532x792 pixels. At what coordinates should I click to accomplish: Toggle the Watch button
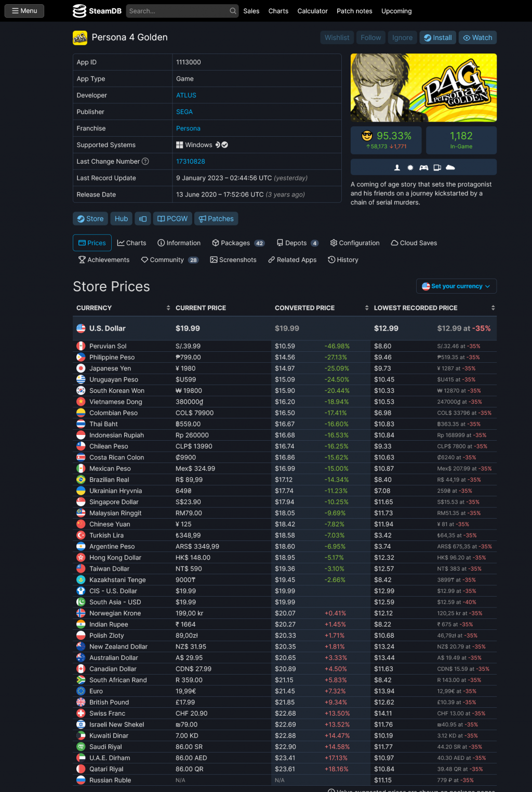tap(477, 37)
